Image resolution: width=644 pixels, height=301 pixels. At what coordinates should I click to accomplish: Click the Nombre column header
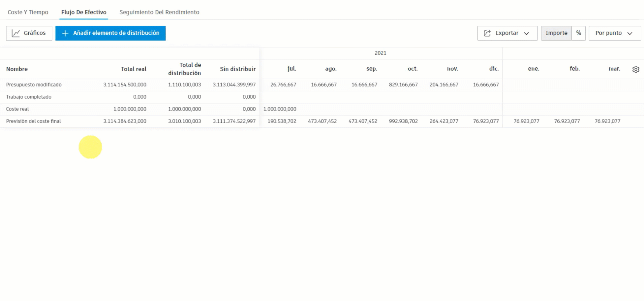click(x=17, y=69)
